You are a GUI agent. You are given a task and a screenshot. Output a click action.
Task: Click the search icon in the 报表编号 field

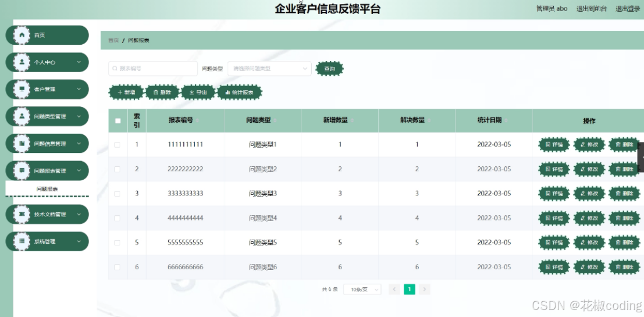[115, 69]
